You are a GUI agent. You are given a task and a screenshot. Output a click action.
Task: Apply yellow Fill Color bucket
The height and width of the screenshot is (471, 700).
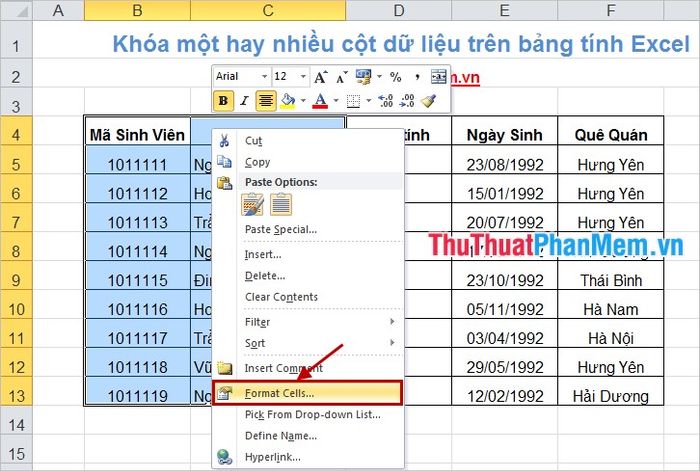tap(288, 101)
